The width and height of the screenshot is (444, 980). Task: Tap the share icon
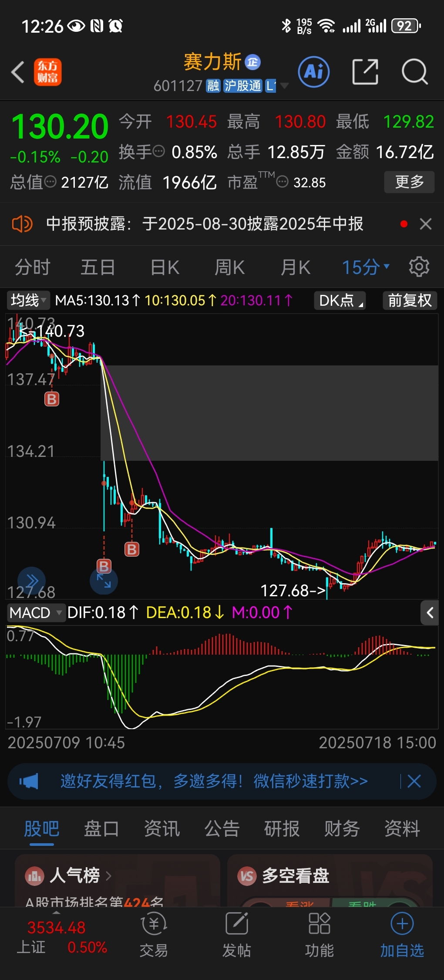[365, 72]
